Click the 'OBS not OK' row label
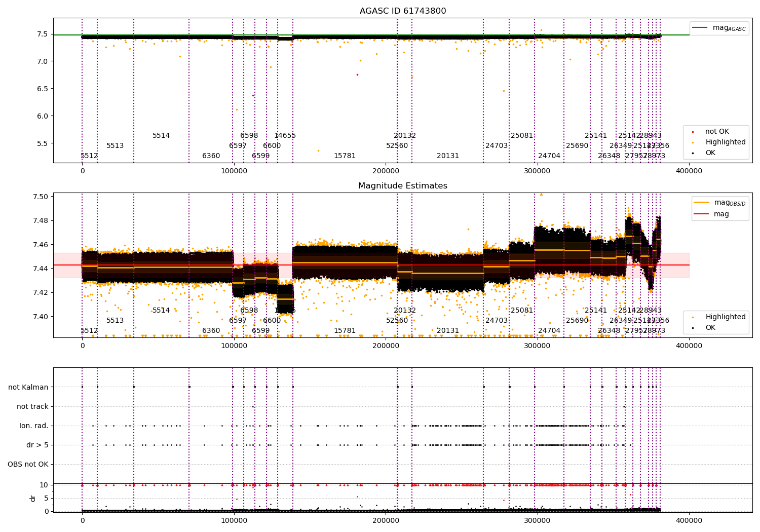 (x=28, y=464)
